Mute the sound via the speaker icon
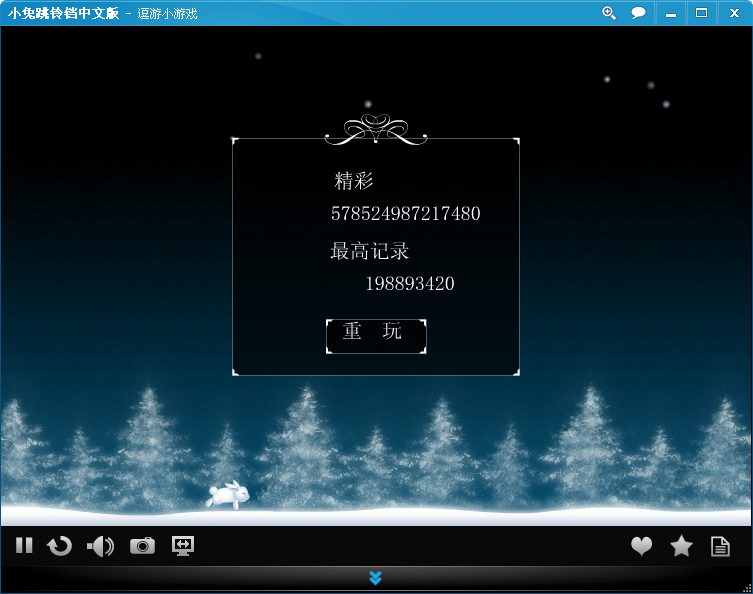 pyautogui.click(x=100, y=546)
